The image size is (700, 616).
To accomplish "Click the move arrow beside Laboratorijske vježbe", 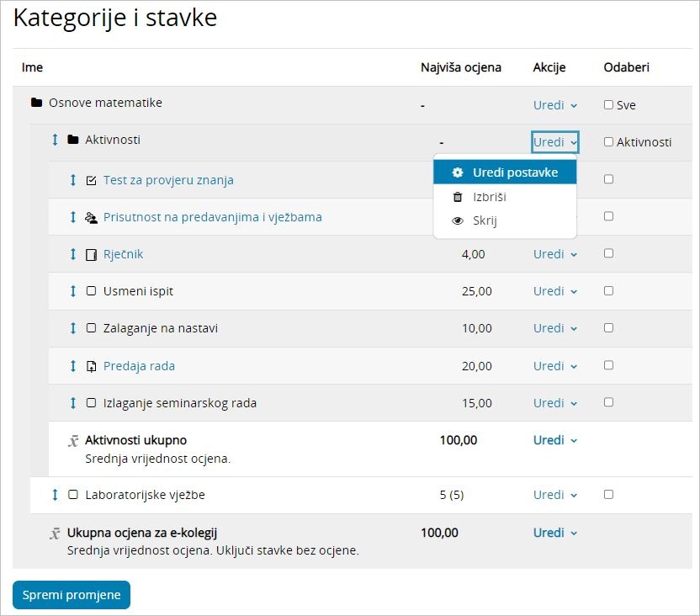I will coord(56,495).
